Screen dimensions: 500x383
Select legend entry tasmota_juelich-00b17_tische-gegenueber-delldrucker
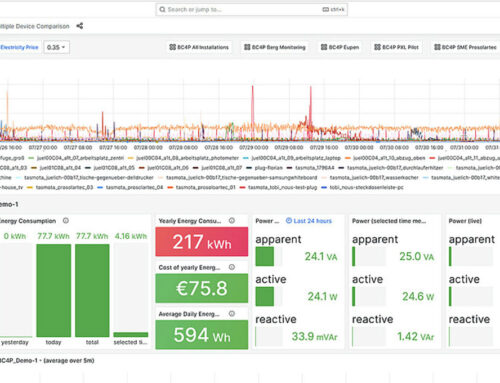89,178
